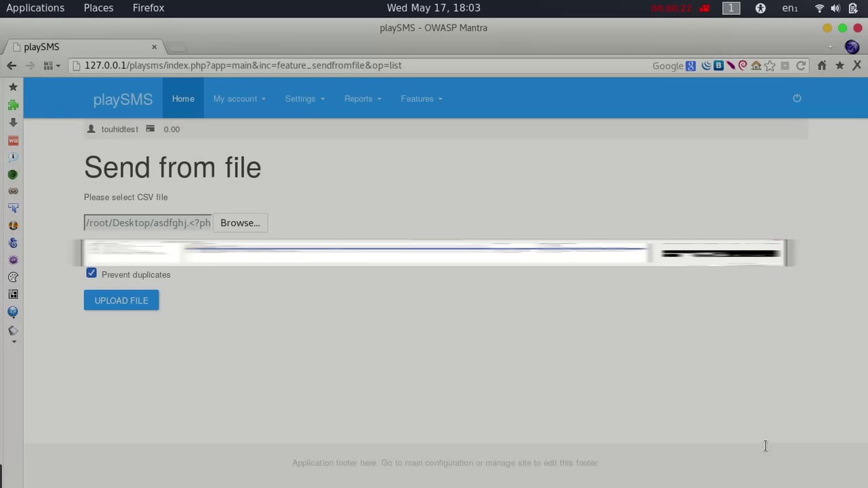This screenshot has width=868, height=488.
Task: Close the playSMS browser tab
Action: pos(154,47)
